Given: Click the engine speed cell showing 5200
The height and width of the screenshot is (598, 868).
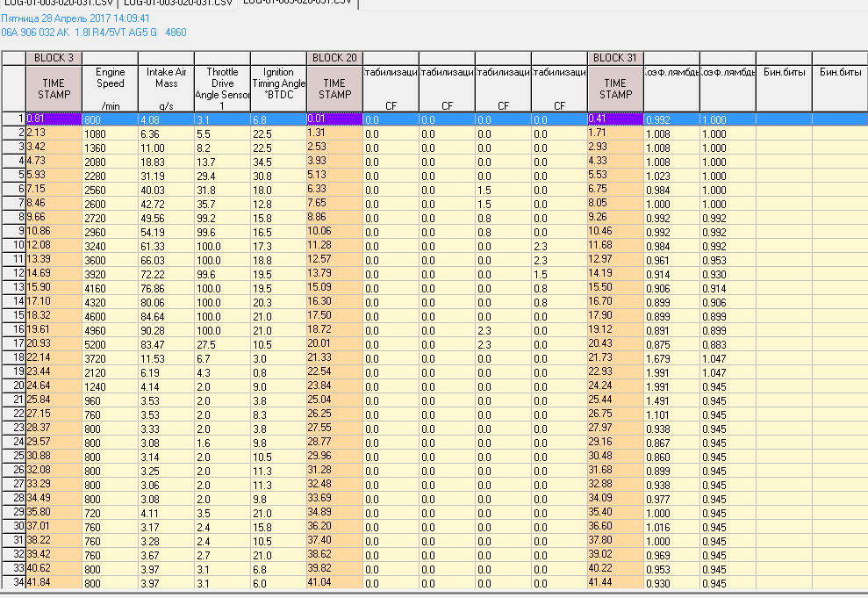Looking at the screenshot, I should tap(110, 342).
